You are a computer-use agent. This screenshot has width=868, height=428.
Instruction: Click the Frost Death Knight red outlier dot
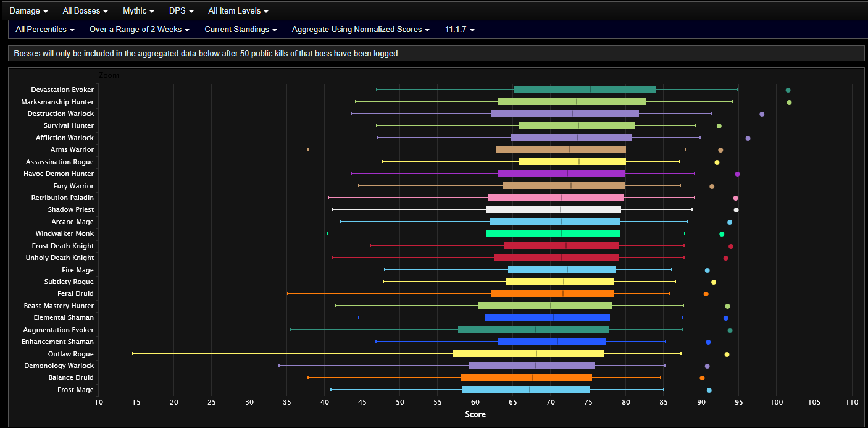[x=731, y=246]
